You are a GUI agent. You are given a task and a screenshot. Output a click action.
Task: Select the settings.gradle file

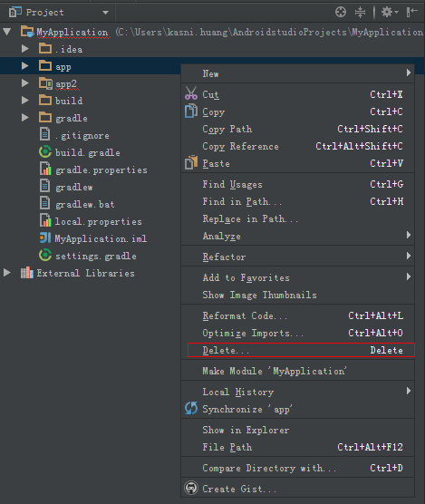pyautogui.click(x=96, y=257)
